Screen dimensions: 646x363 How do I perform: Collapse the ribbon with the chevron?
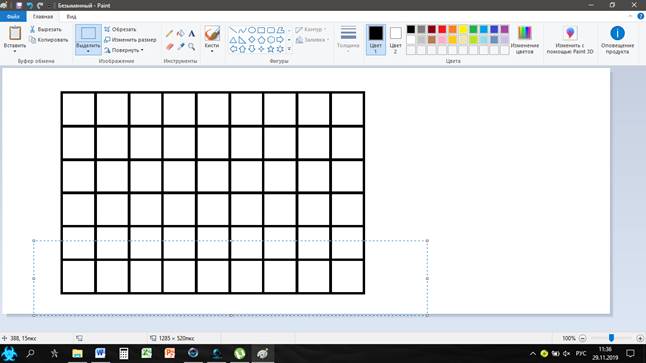631,16
